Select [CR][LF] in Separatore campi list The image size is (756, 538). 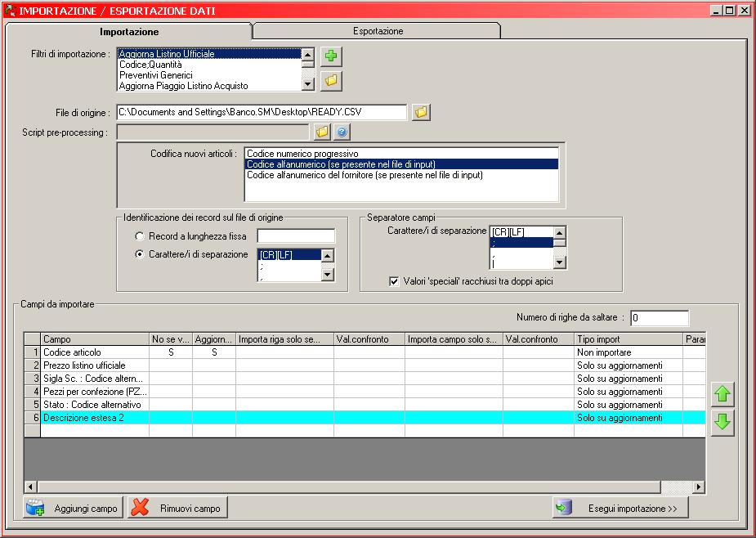[x=521, y=232]
